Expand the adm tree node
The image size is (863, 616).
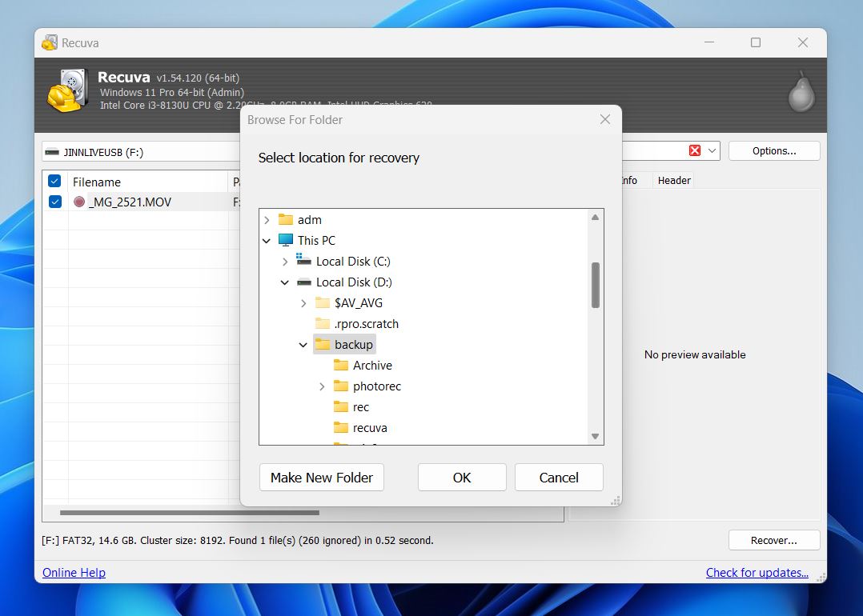point(267,220)
